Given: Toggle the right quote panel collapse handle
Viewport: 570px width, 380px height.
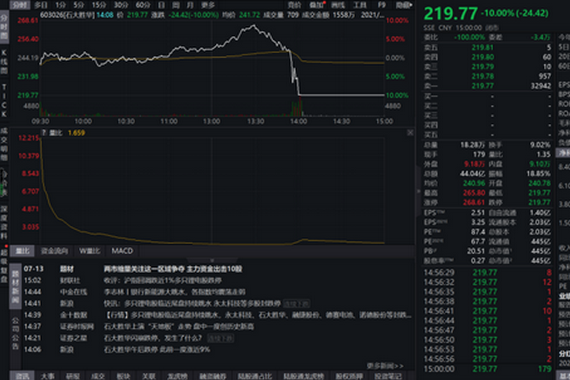Looking at the screenshot, I should click(418, 191).
